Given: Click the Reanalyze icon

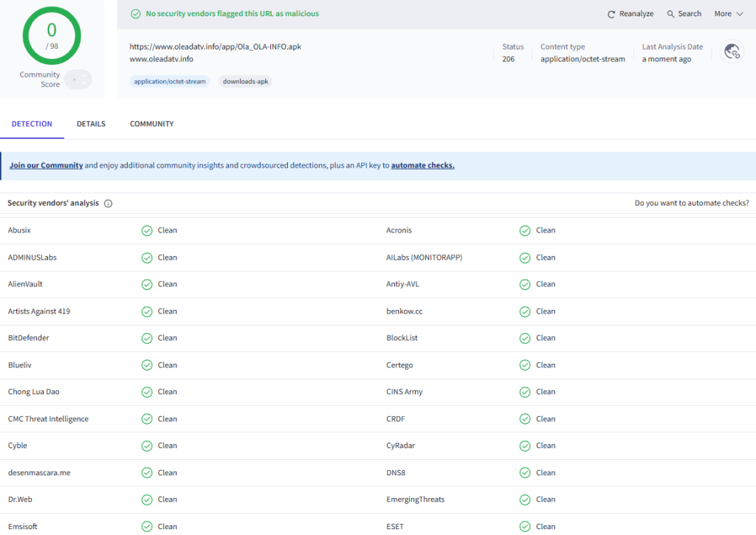Looking at the screenshot, I should click(x=611, y=13).
